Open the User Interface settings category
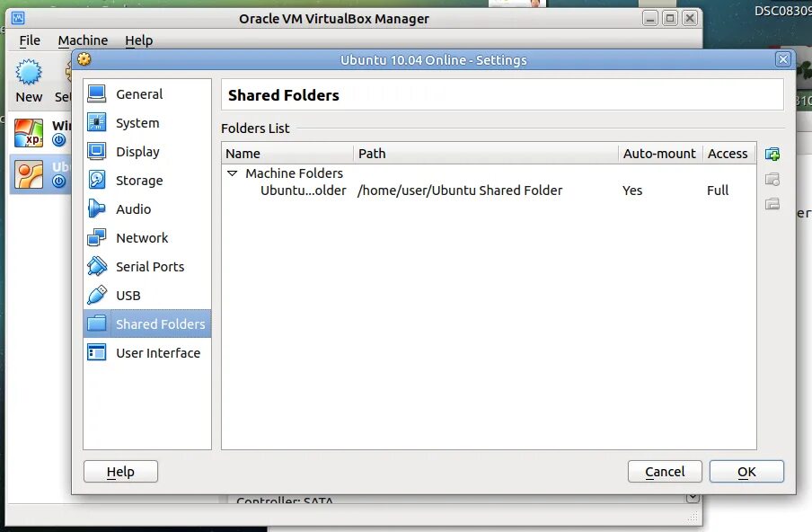This screenshot has height=532, width=812. [x=147, y=353]
